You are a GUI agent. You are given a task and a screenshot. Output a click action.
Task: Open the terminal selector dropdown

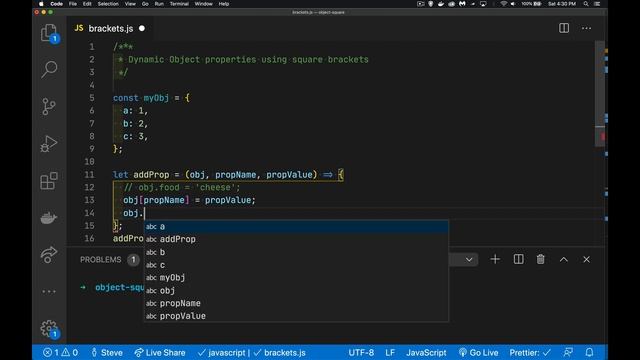click(469, 259)
